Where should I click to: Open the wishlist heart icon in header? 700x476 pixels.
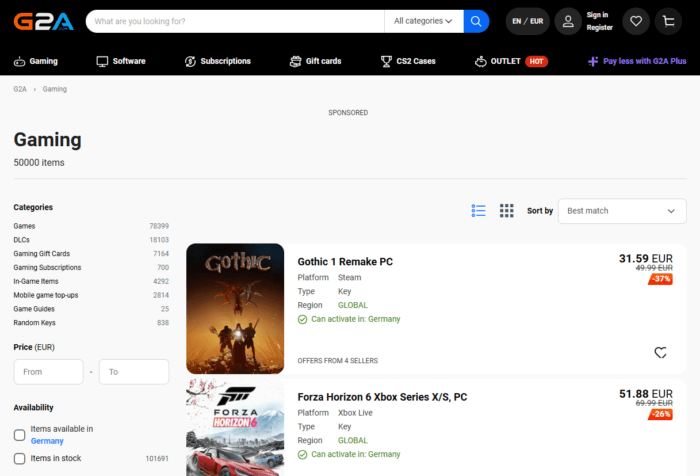[636, 21]
